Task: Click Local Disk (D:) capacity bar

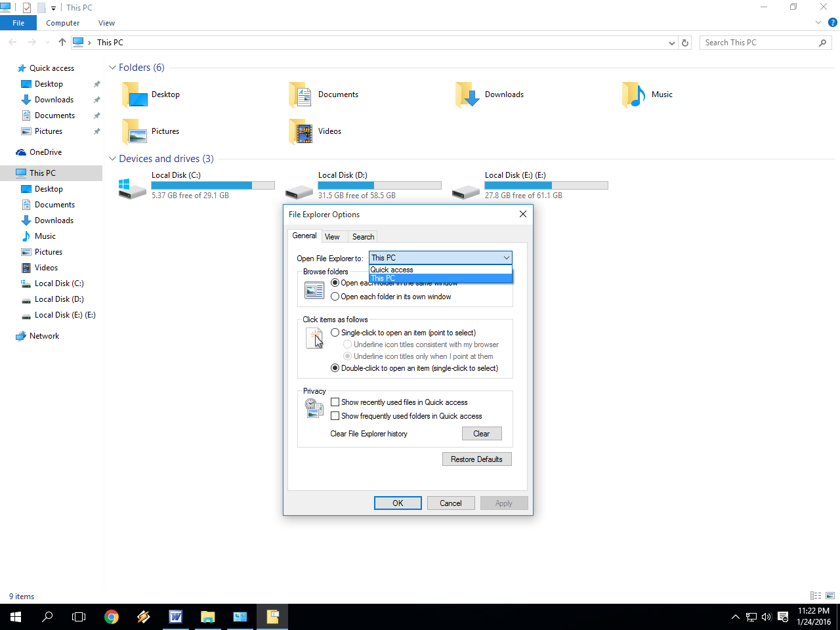Action: pos(379,186)
